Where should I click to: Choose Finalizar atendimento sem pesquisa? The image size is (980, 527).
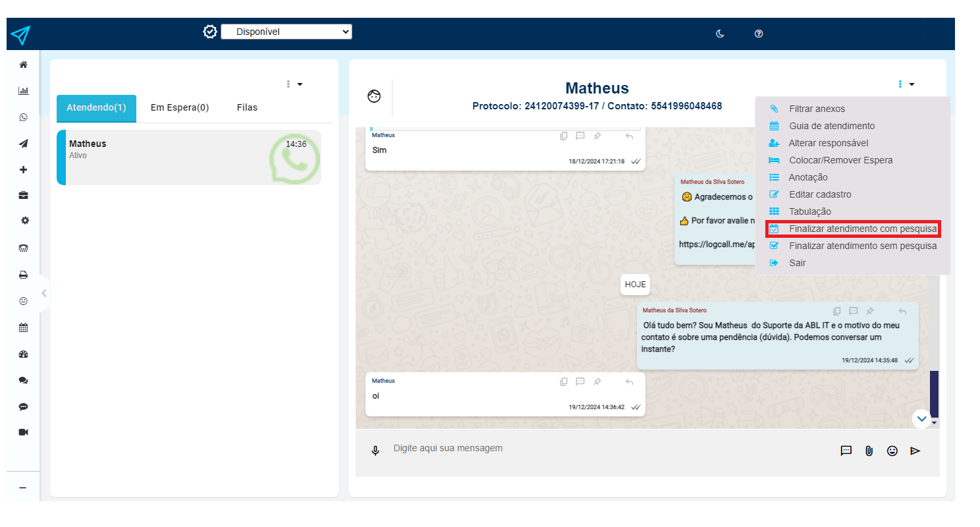pos(852,246)
